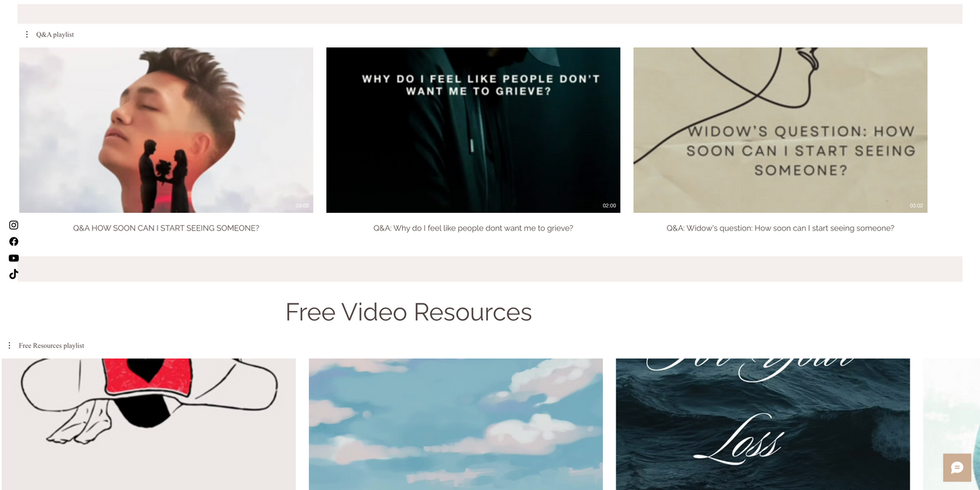Play the dark ocean 'Loss' video
The image size is (980, 490).
762,424
